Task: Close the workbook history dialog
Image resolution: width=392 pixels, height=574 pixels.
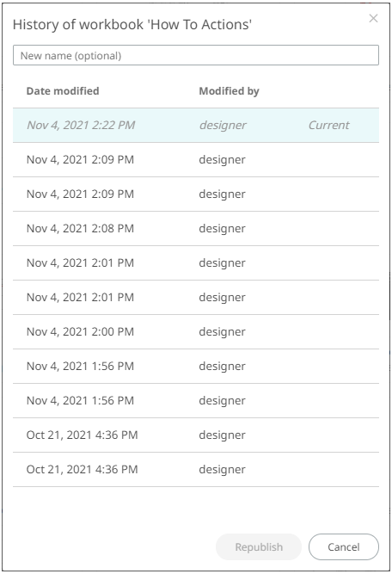Action: 373,18
